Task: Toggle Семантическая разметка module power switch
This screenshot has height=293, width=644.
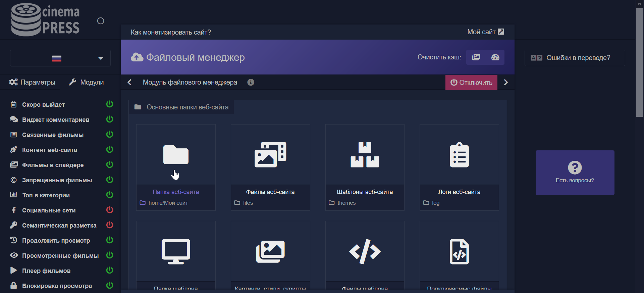Action: click(110, 225)
